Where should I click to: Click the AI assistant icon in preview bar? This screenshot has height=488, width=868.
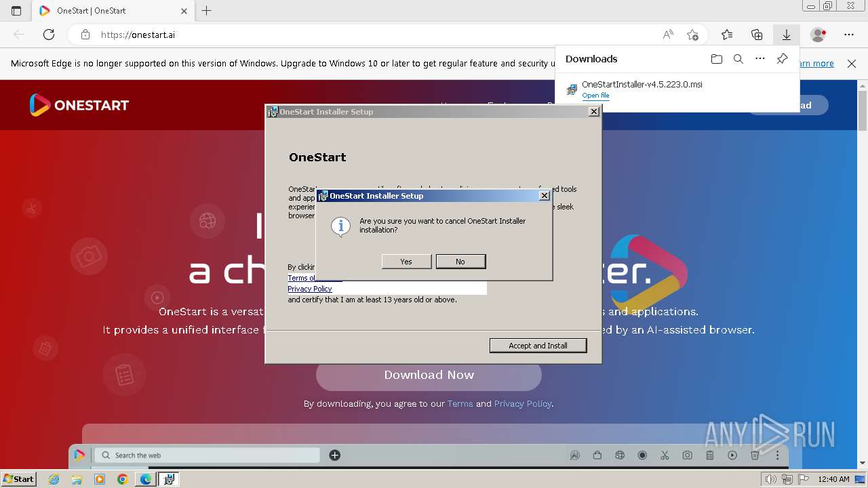click(x=575, y=455)
